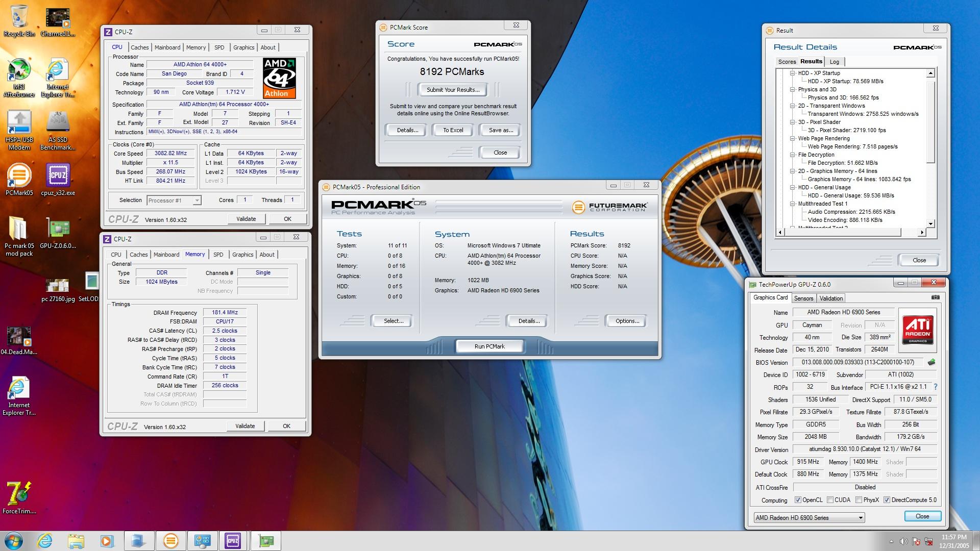
Task: Launch the AS SSD Benchmark desktop icon
Action: click(58, 131)
